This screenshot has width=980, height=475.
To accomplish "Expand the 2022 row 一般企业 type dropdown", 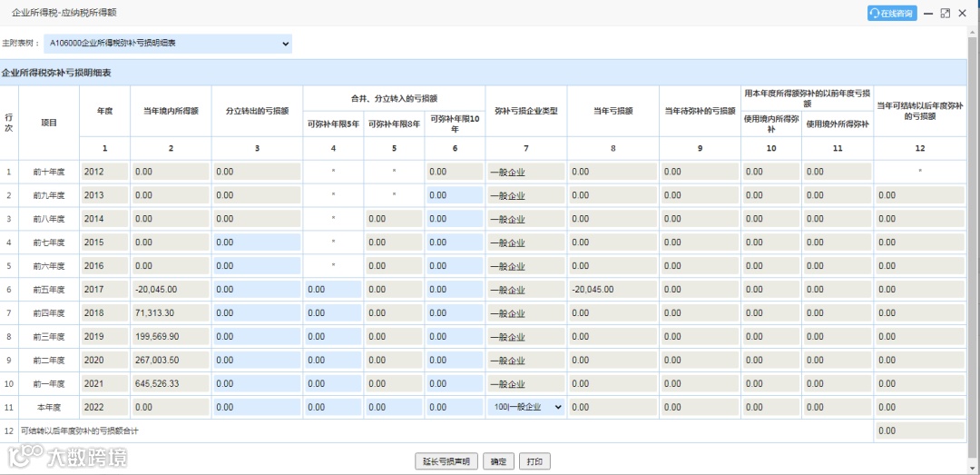I will point(525,407).
